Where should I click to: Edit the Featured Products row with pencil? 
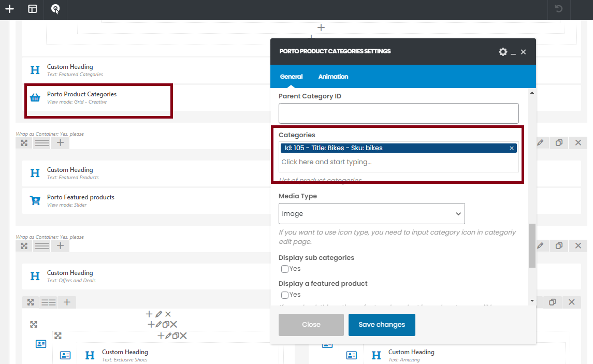pos(540,142)
